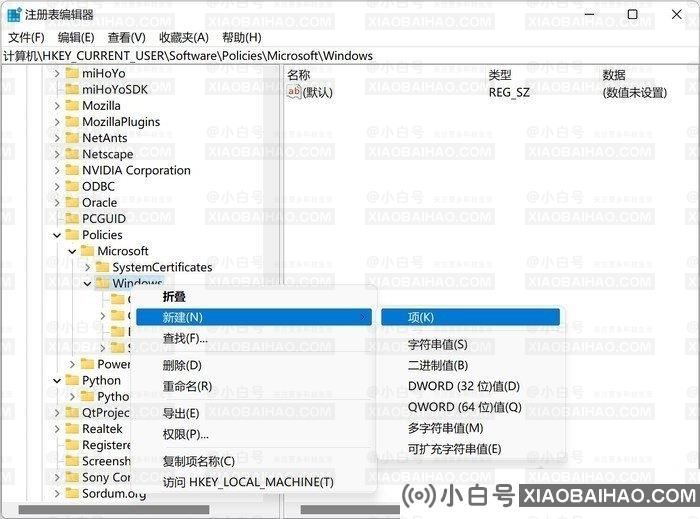Open the 收藏夹(A) menu
Image resolution: width=700 pixels, height=519 pixels.
coord(184,37)
